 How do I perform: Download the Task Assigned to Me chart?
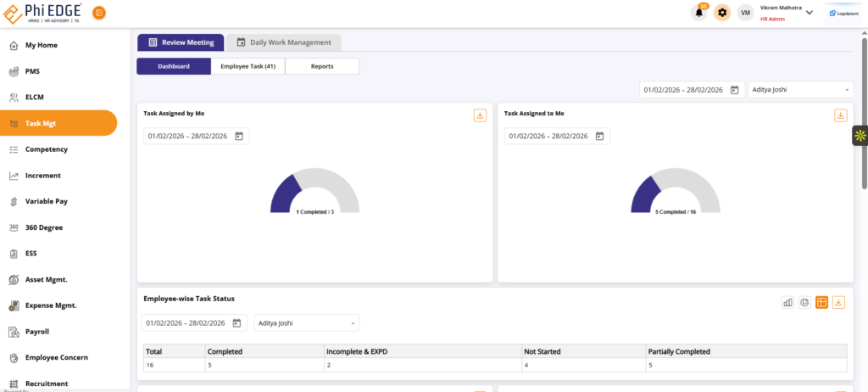pyautogui.click(x=841, y=115)
